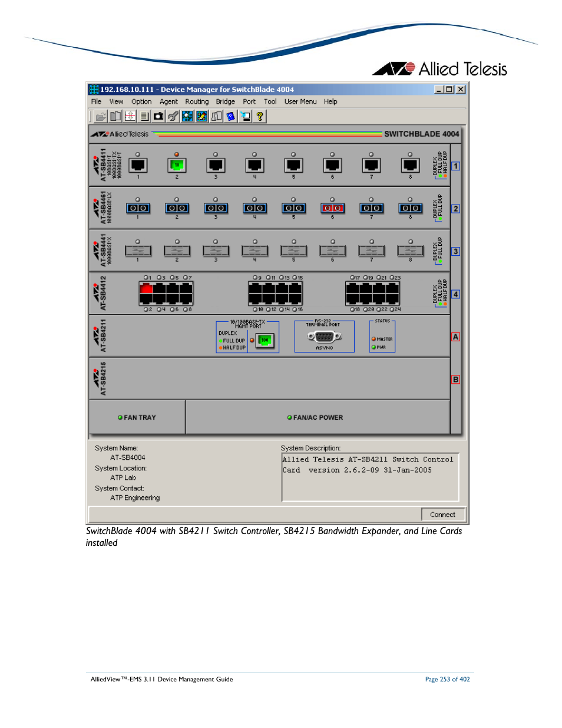Click the SWITCHBLADE 4004 chassis label
Screen dimensions: 562x728
[421, 134]
